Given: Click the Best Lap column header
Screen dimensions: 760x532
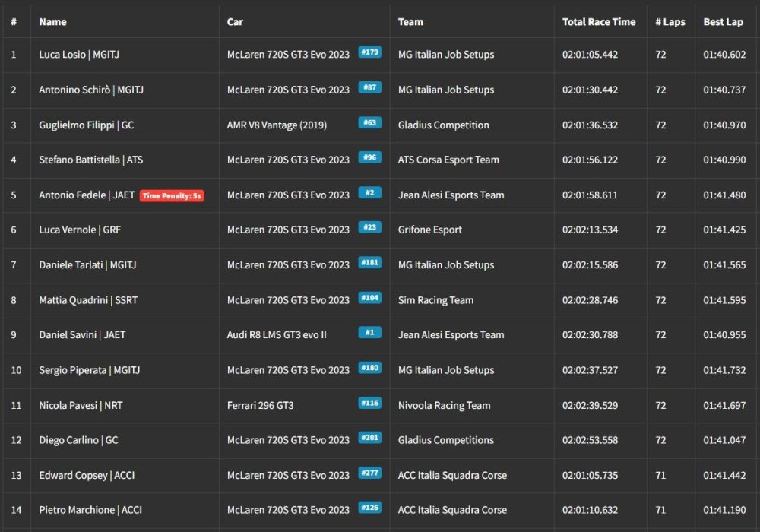Looking at the screenshot, I should click(724, 22).
